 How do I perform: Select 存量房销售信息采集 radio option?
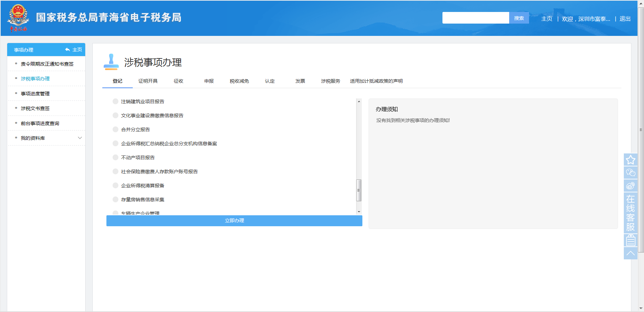115,200
